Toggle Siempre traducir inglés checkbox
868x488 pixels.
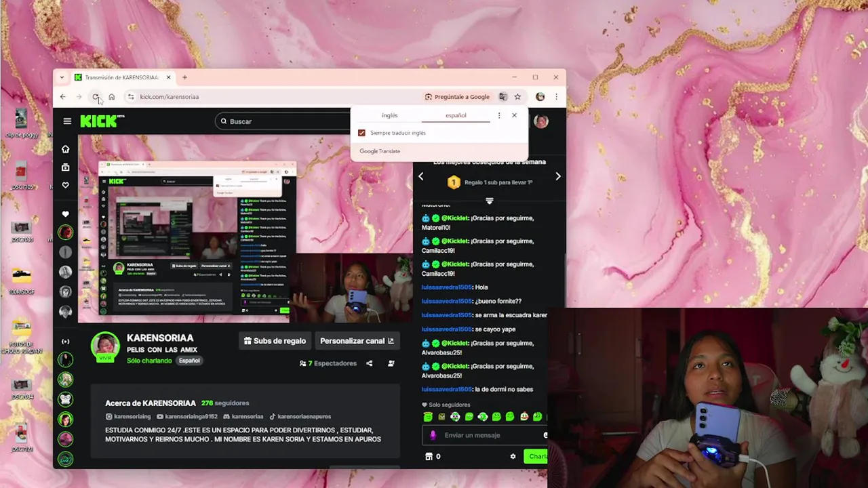(361, 133)
